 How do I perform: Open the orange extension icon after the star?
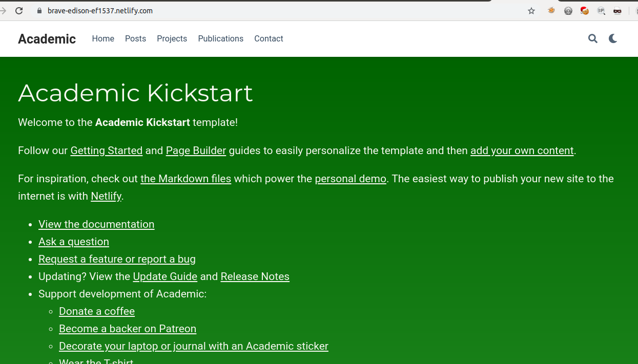551,10
